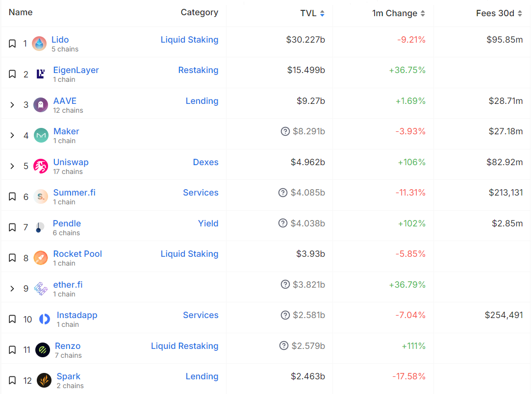Open the Dexes category link
532x394 pixels.
pos(205,162)
